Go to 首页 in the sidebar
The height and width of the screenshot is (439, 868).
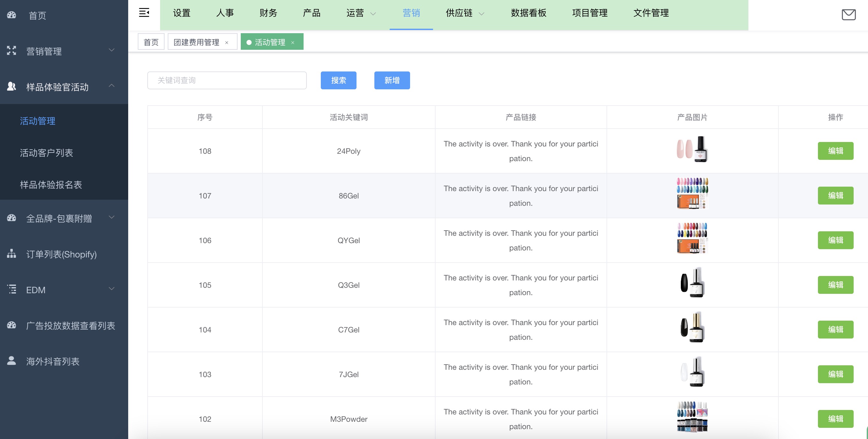(x=64, y=15)
